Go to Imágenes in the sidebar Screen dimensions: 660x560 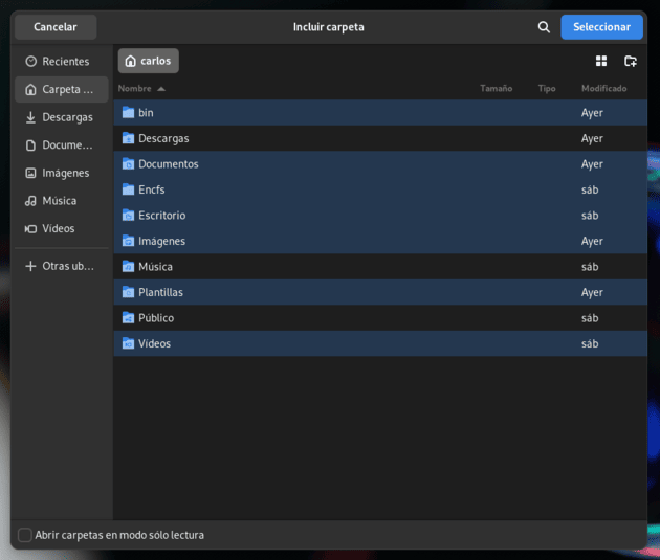coord(61,173)
